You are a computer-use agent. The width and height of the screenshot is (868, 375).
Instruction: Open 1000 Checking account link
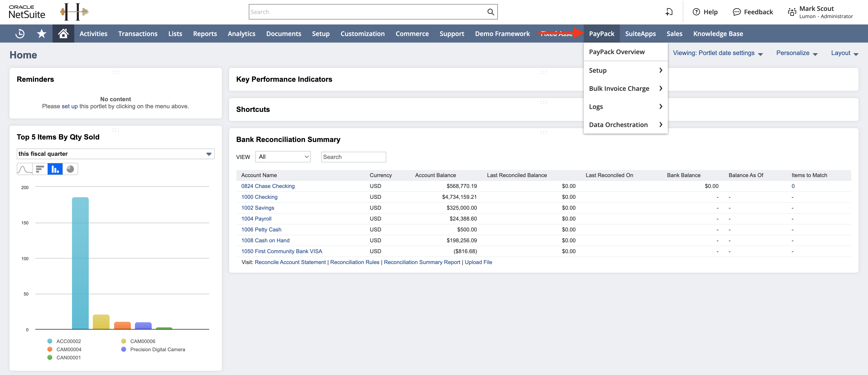tap(259, 197)
